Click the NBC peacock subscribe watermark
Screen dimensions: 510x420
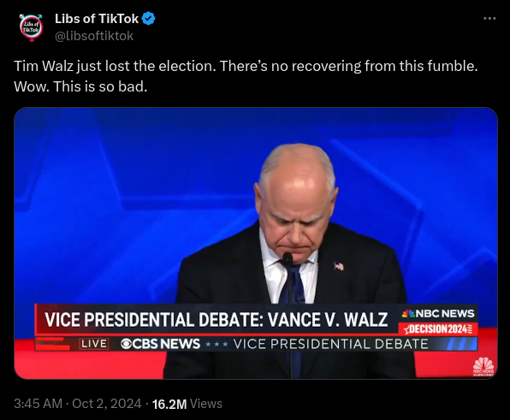[483, 367]
